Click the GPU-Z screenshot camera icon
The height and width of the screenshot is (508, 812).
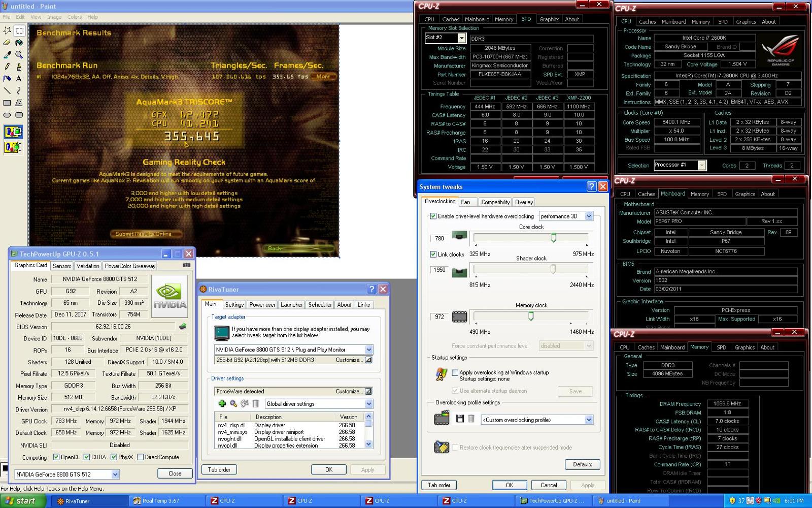(186, 265)
